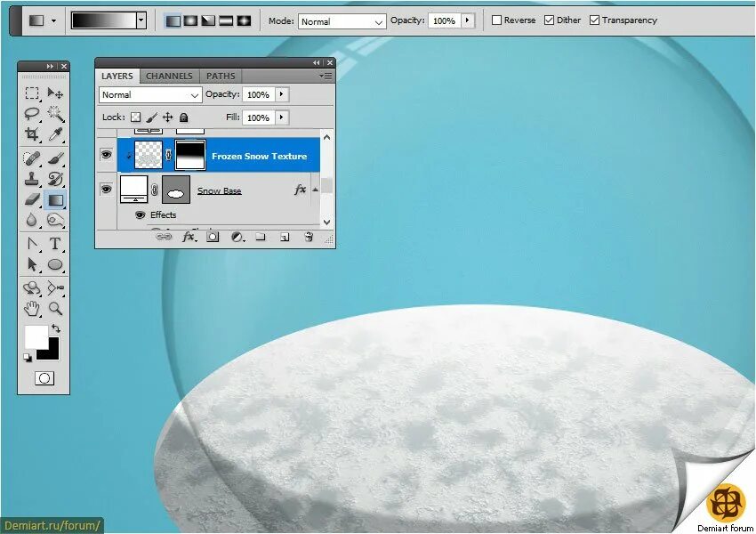Open the gradient editor preview

(x=104, y=20)
